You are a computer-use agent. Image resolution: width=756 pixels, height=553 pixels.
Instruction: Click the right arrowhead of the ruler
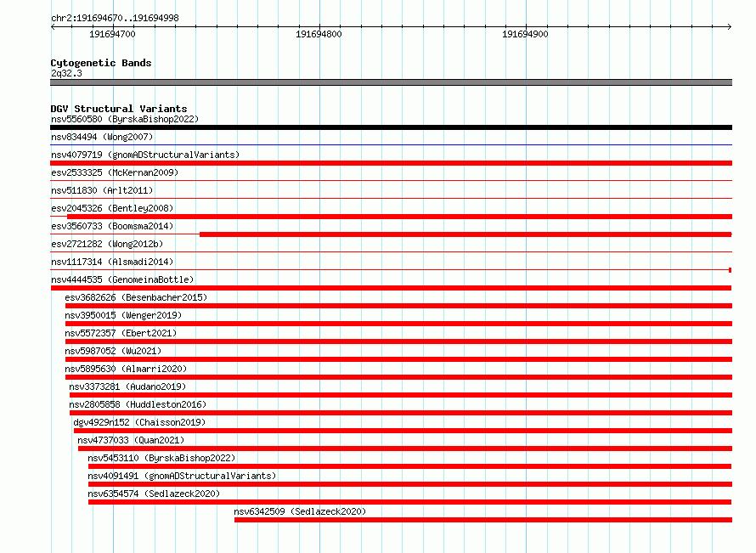[730, 26]
